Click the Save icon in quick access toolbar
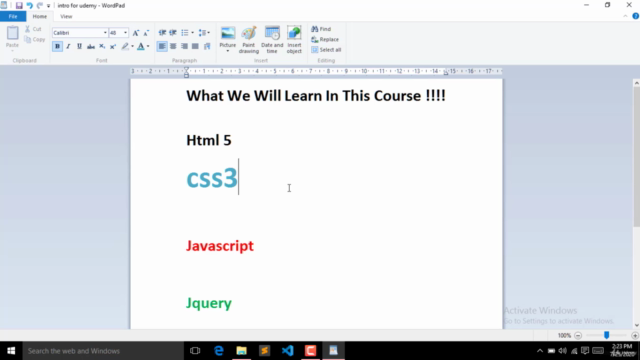Screen dimensions: 640x360 click(19, 5)
